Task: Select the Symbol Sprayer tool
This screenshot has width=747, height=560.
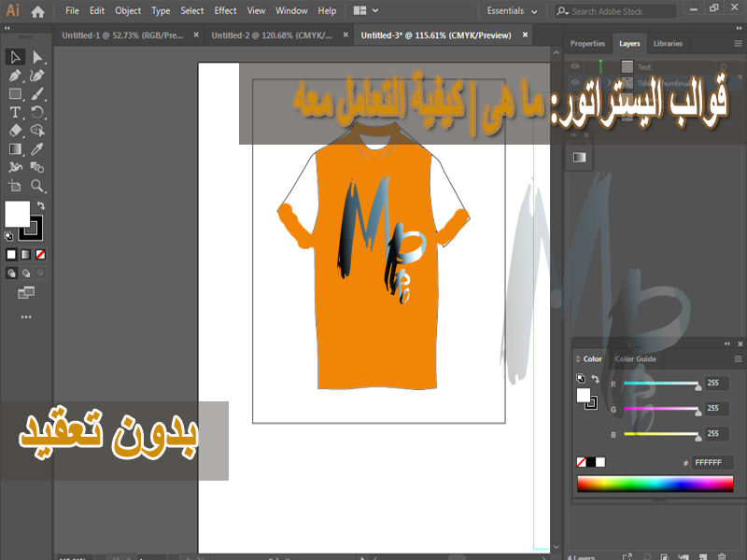Action: pyautogui.click(x=15, y=167)
